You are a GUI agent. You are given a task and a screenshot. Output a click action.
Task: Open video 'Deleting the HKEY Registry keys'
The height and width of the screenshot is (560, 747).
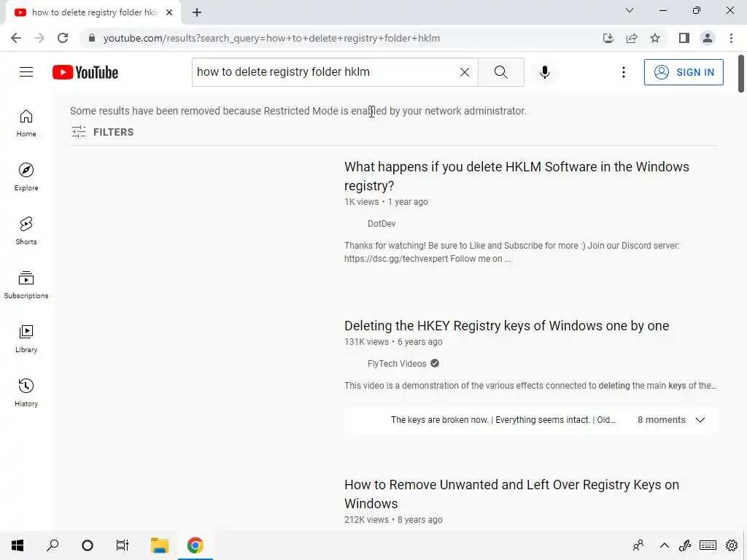pyautogui.click(x=506, y=326)
